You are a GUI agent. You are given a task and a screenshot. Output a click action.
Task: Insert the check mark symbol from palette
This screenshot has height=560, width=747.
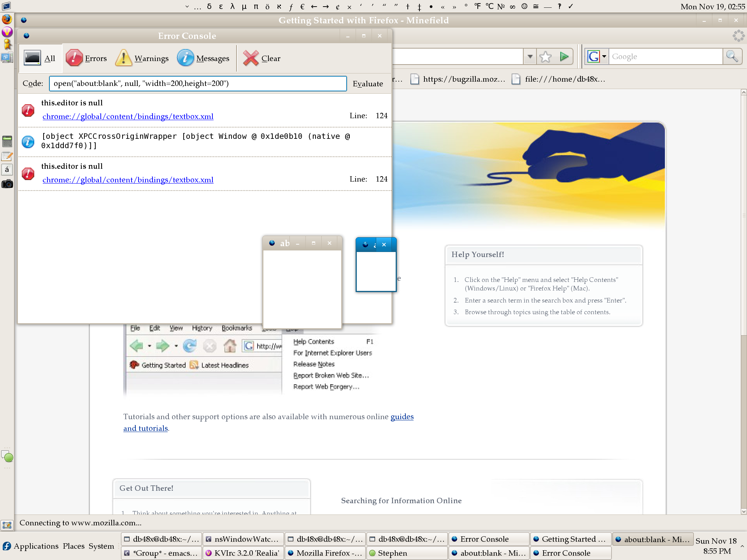[571, 6]
